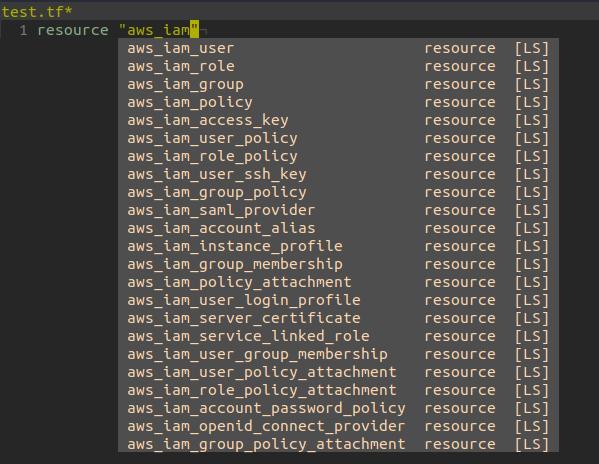Select aws_iam_user completion entry

[338, 49]
